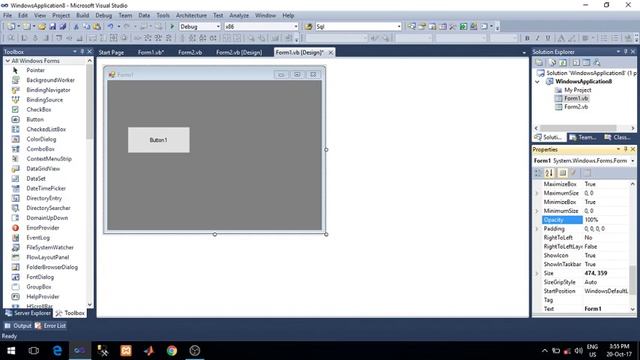Click the Italic formatting icon
Viewport: 640px width, 360px height.
[537, 38]
